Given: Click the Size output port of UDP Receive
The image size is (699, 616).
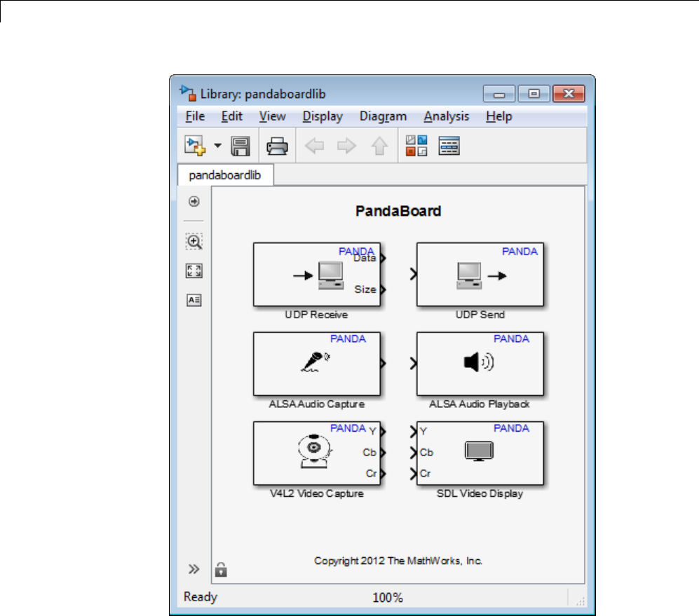Looking at the screenshot, I should pyautogui.click(x=383, y=289).
